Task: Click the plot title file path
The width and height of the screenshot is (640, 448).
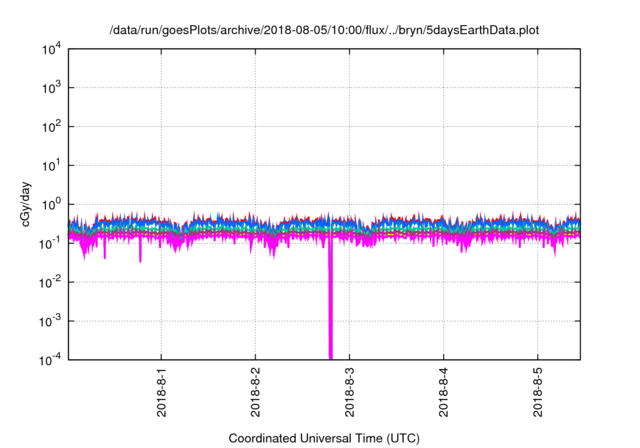Action: click(x=324, y=30)
